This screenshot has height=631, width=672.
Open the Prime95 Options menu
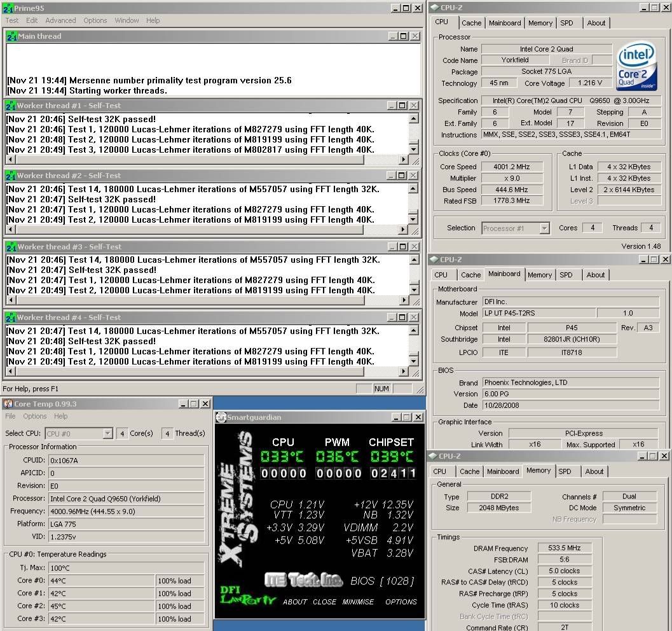point(95,20)
